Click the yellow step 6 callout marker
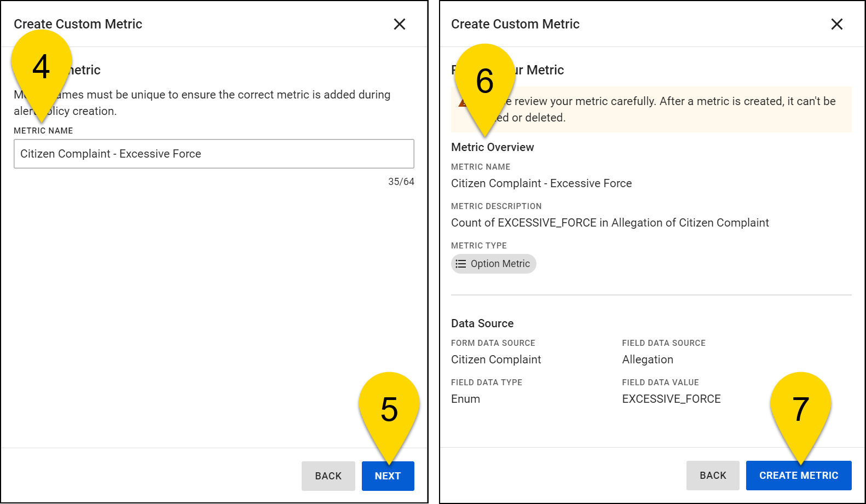866x504 pixels. tap(484, 80)
